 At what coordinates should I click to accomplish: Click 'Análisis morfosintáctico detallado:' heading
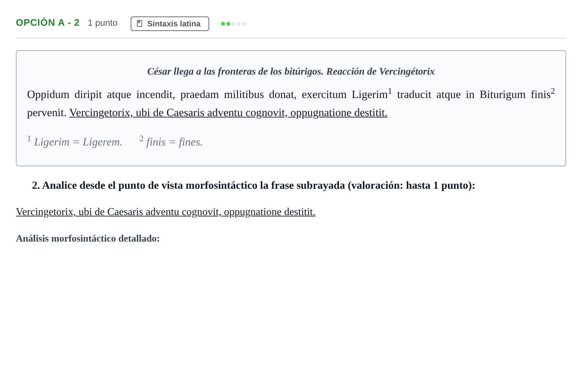point(88,239)
